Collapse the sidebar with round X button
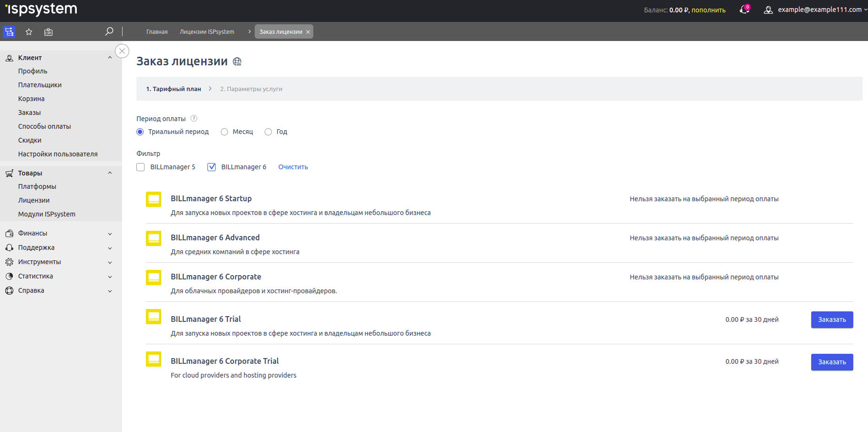 [x=122, y=51]
